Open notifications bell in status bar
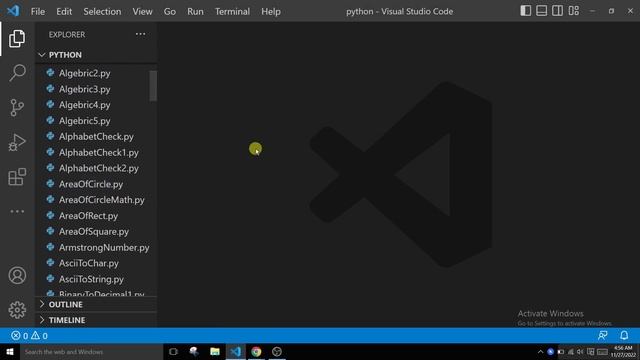 tap(624, 336)
